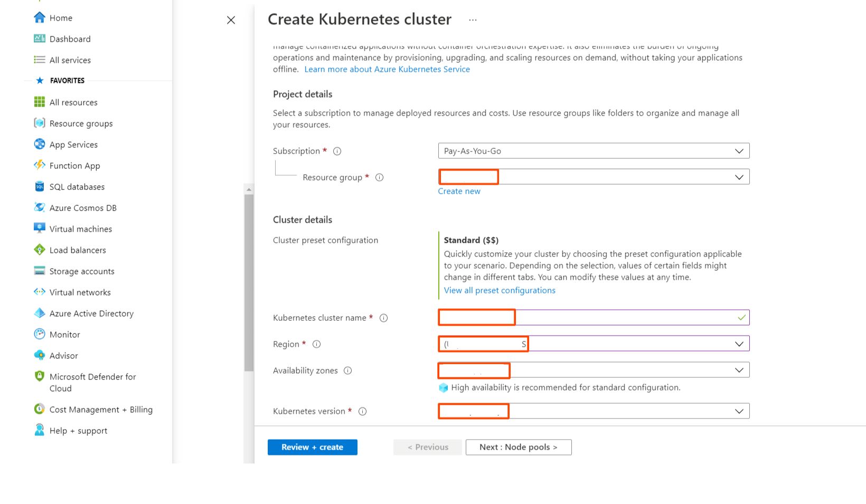The image size is (866, 504).
Task: Click the Region info icon
Action: click(x=317, y=344)
